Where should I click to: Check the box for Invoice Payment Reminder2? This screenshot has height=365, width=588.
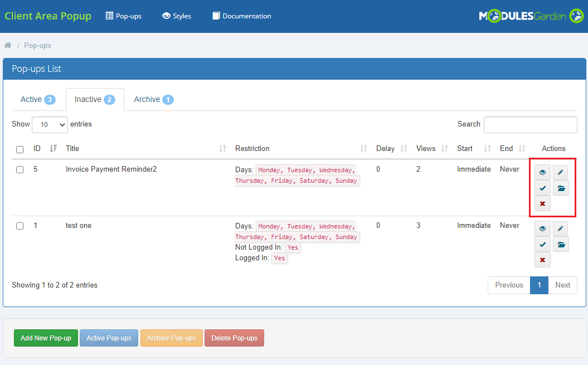(20, 169)
